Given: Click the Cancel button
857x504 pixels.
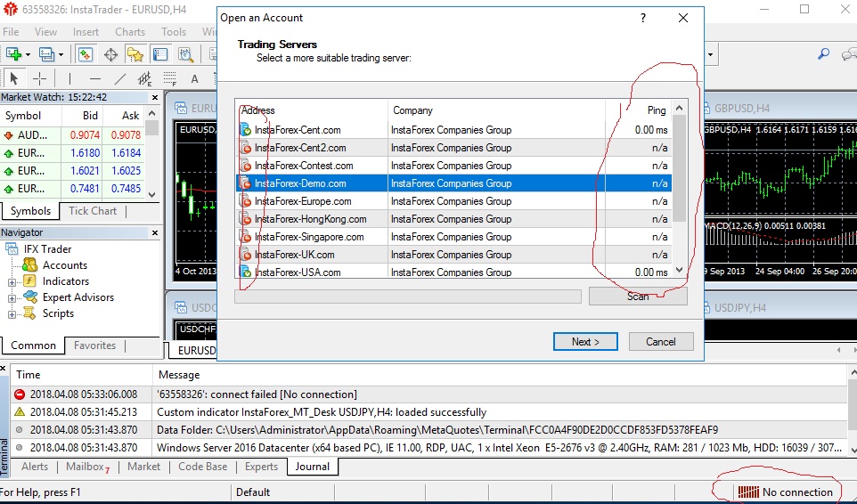Looking at the screenshot, I should click(661, 341).
